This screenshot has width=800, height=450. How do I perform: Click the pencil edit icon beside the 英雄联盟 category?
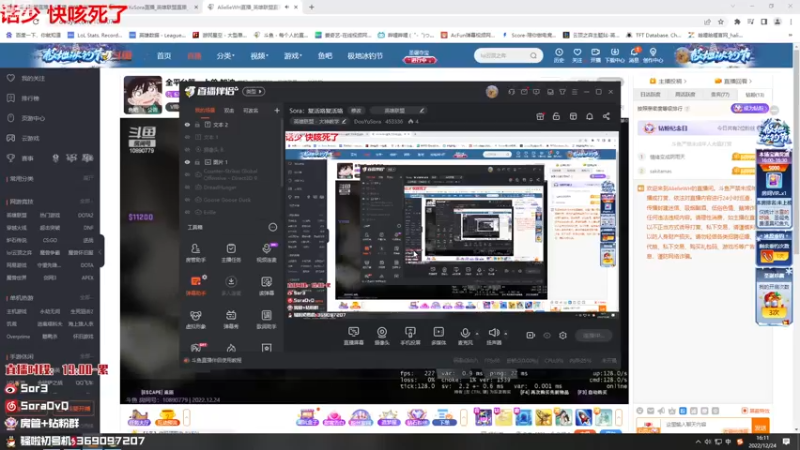coord(421,110)
